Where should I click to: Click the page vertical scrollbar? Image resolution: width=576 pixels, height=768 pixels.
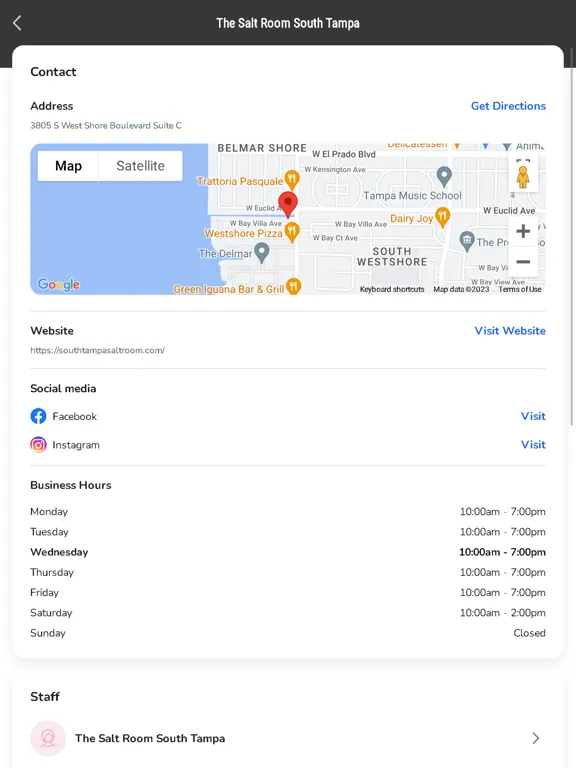[573, 235]
